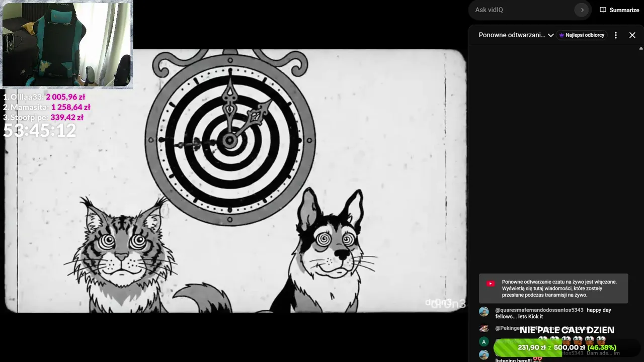The image size is (644, 362).
Task: Open avatar beside the 'listening here!!!' message
Action: (484, 355)
